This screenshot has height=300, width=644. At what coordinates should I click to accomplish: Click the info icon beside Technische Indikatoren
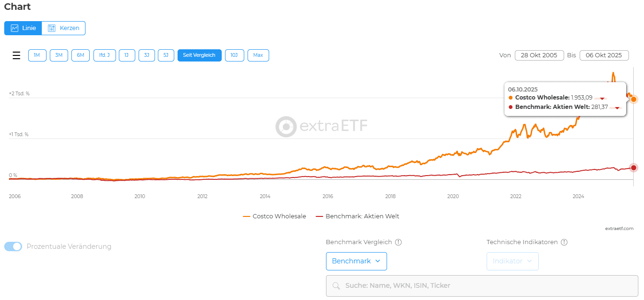point(564,242)
